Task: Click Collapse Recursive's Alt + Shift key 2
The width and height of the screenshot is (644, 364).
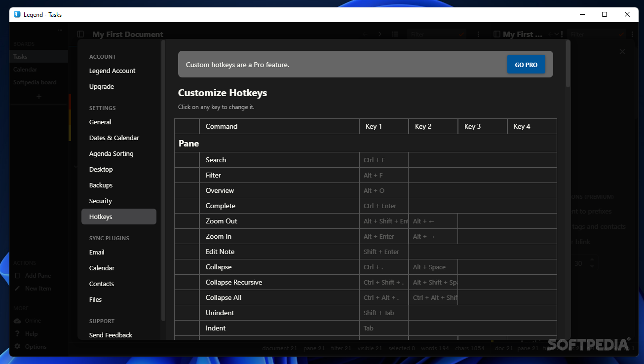Action: tap(433, 282)
